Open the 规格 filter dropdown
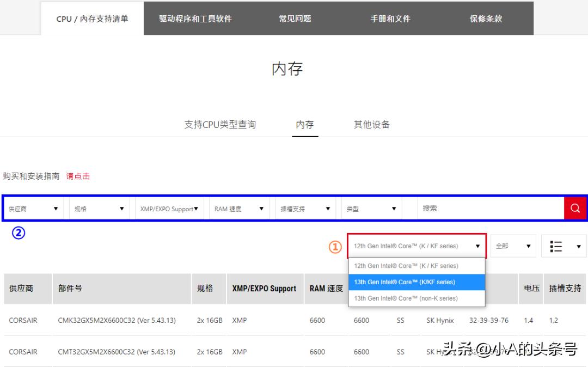The width and height of the screenshot is (588, 367). (x=99, y=208)
